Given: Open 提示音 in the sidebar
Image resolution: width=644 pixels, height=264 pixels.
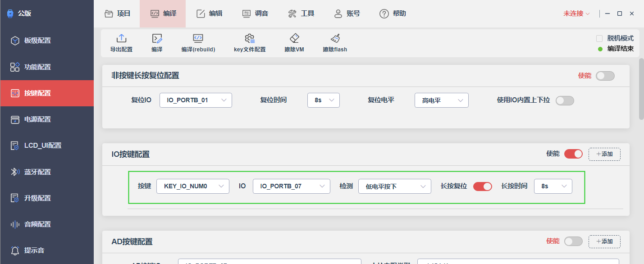Looking at the screenshot, I should pos(47,250).
